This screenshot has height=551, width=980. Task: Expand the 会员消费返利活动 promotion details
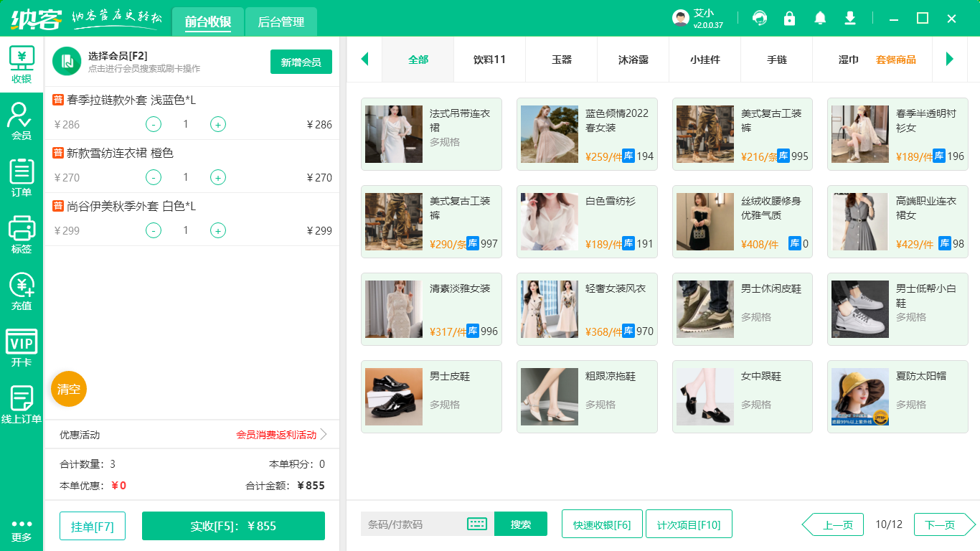coord(276,434)
